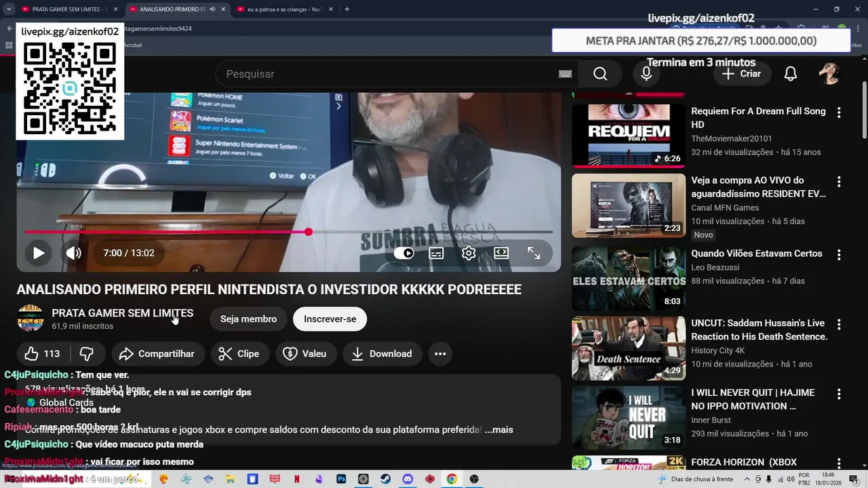
Task: Open options for Requiem For A Dream video
Action: (x=839, y=113)
